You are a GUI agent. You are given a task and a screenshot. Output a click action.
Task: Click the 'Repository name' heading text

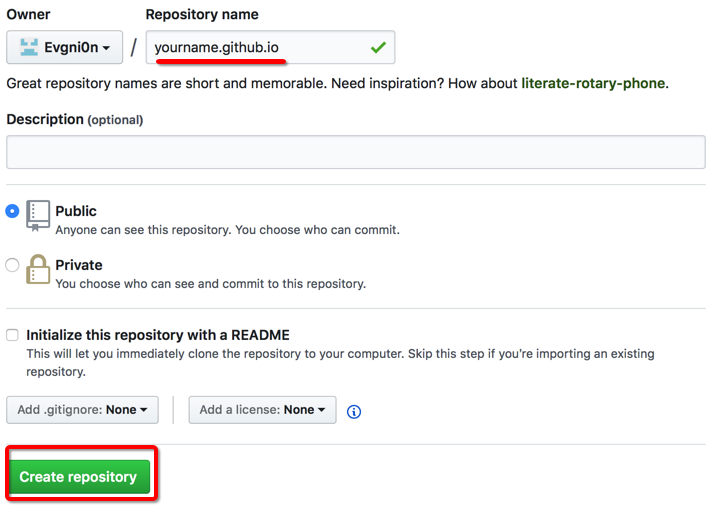202,14
